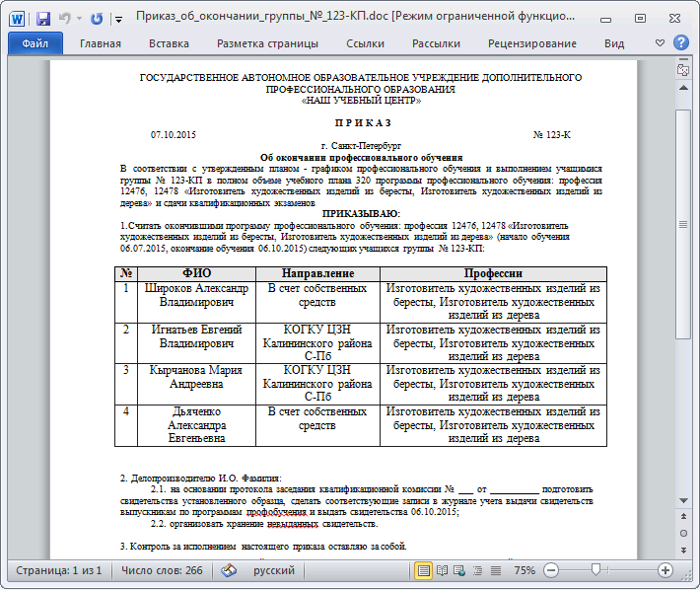Click the zoom slider in status bar

click(x=596, y=570)
